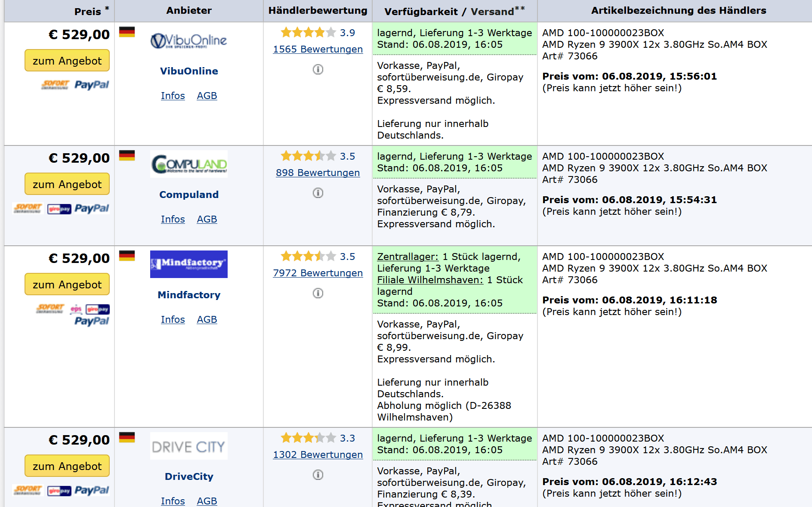
Task: Click the Mindfactory shop name link
Action: 189,295
